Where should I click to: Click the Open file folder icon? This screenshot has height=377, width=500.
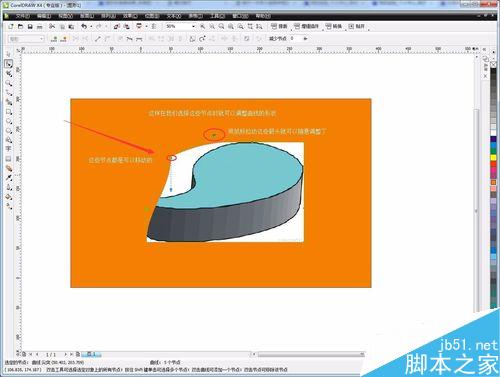(20, 26)
